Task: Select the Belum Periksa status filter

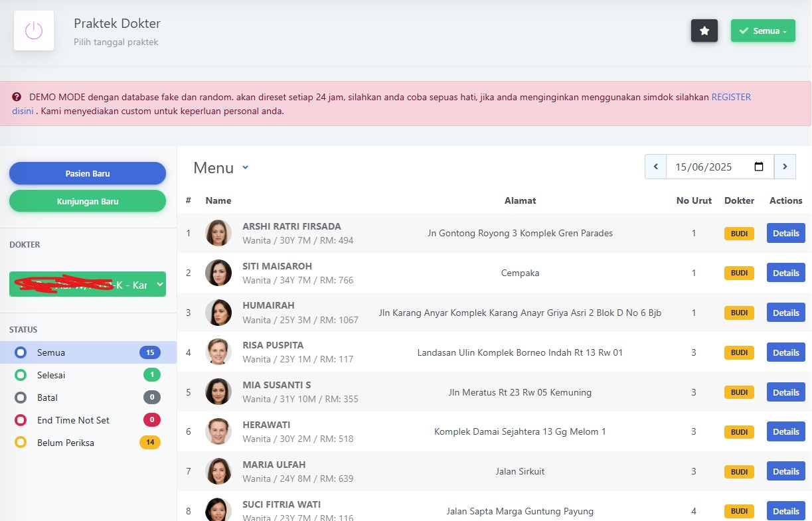Action: [65, 443]
